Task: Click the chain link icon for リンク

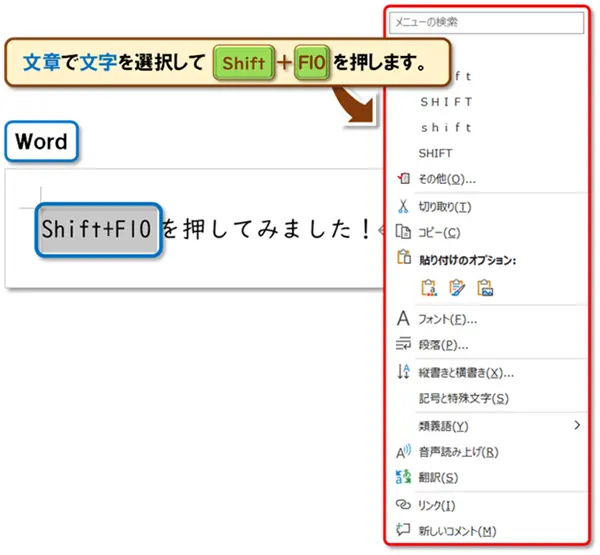Action: point(404,506)
